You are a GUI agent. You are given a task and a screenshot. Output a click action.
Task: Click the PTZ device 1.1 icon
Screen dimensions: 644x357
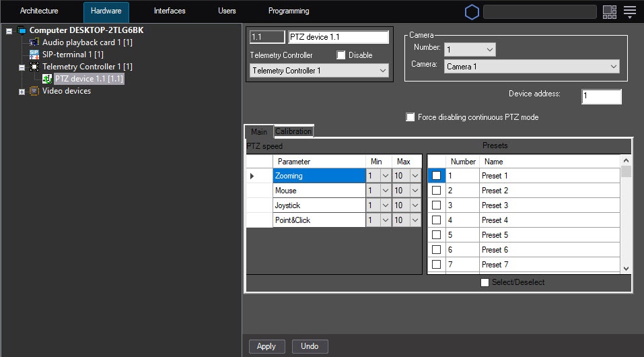coord(47,79)
